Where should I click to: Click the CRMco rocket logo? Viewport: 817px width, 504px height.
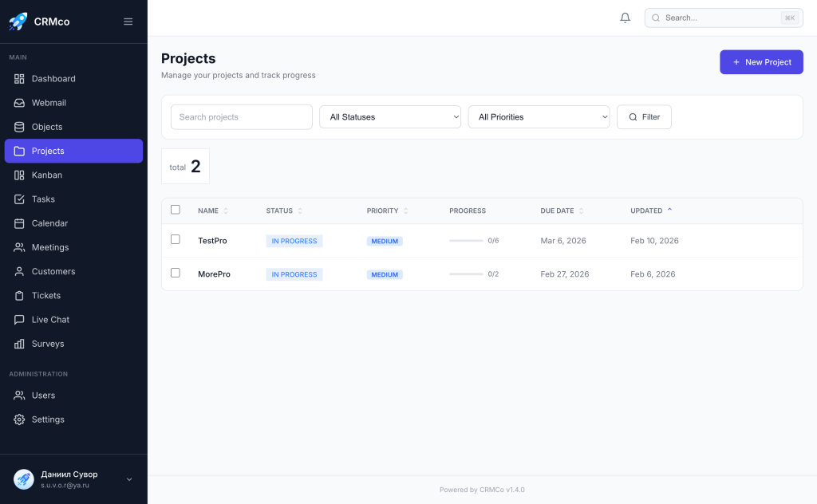18,22
